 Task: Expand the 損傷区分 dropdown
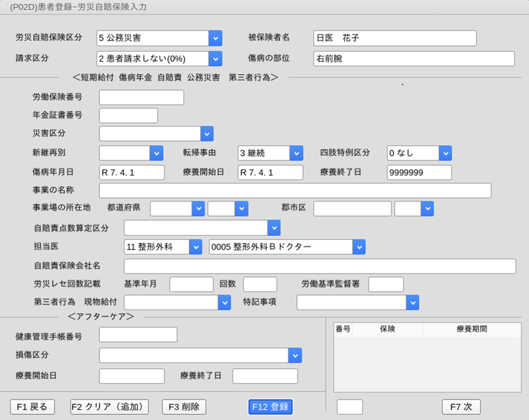[295, 355]
